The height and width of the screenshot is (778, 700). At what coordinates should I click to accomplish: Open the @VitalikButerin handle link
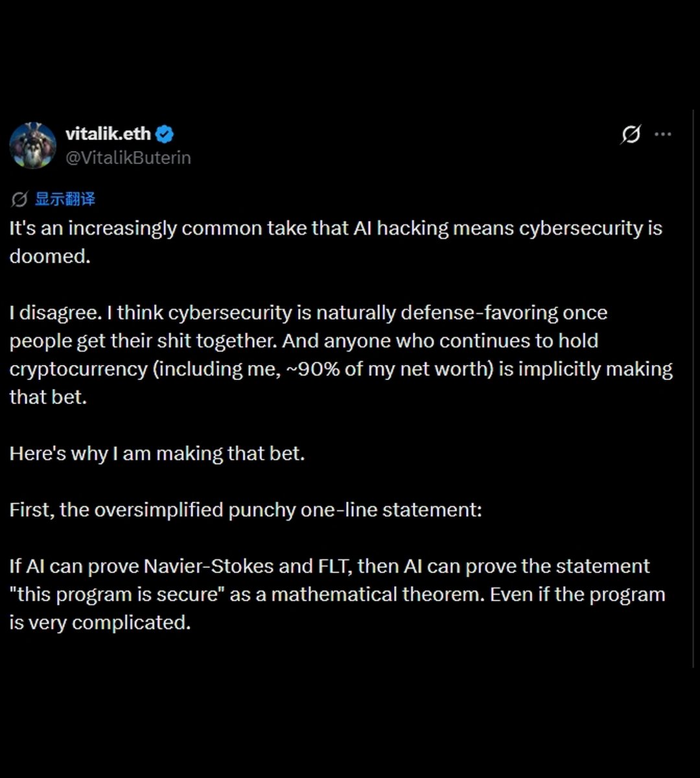coord(128,158)
